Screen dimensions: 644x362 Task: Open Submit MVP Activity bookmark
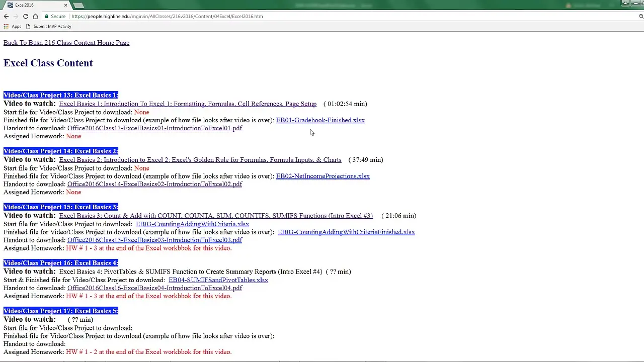[x=49, y=26]
